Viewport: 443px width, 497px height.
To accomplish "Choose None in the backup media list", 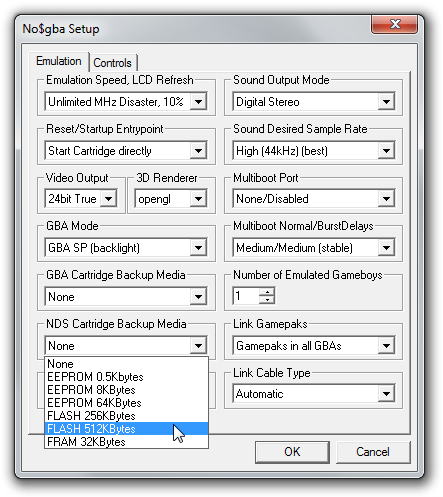I will (126, 364).
